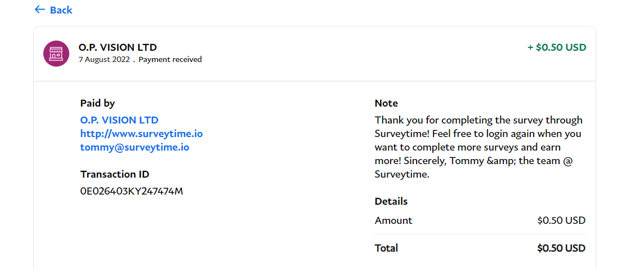Click the Total row label
The width and height of the screenshot is (644, 269).
(x=386, y=248)
